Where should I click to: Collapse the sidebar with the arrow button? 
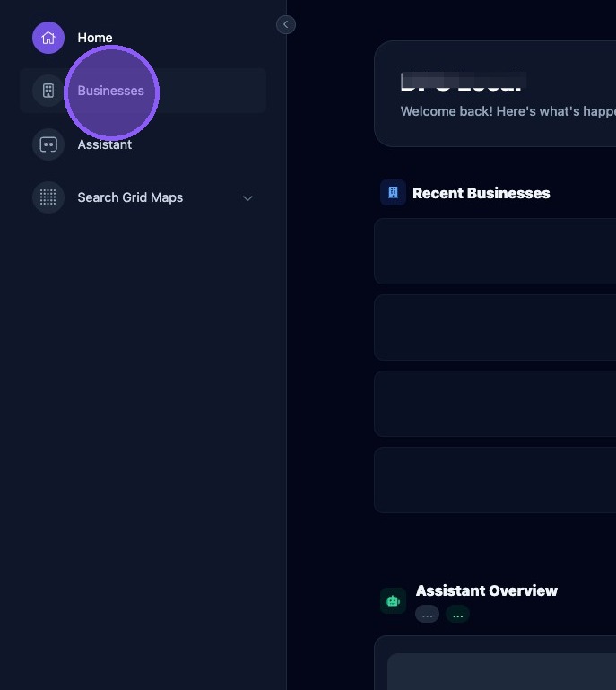[x=286, y=24]
